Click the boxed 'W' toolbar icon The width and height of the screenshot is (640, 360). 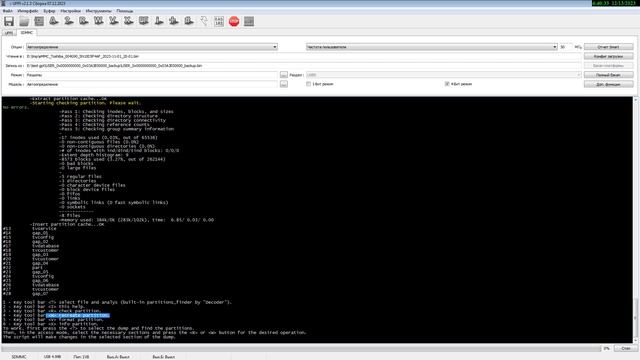tap(144, 21)
